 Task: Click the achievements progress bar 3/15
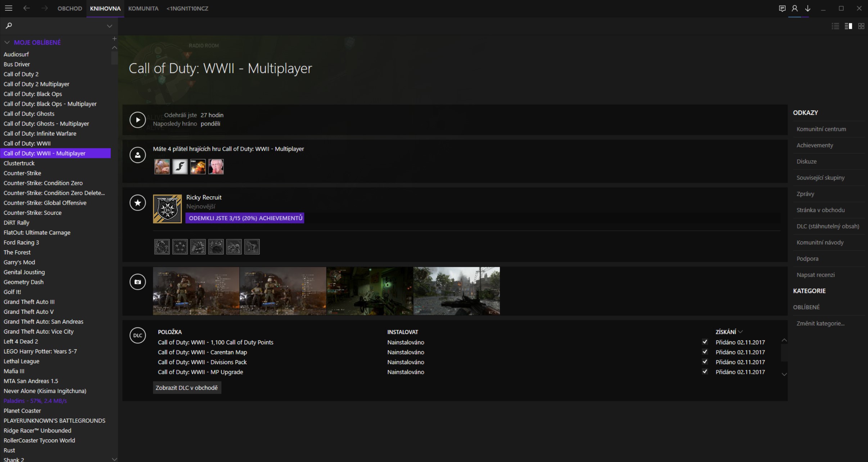[x=245, y=218]
